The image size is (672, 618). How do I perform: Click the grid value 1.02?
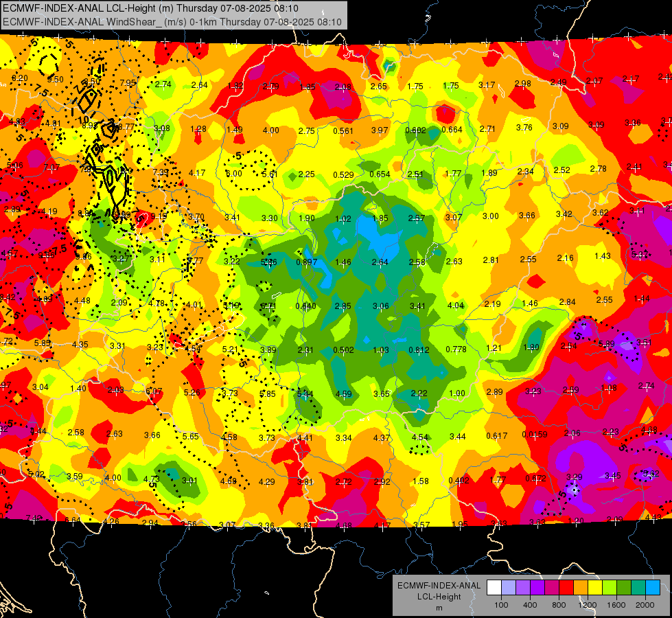point(343,219)
